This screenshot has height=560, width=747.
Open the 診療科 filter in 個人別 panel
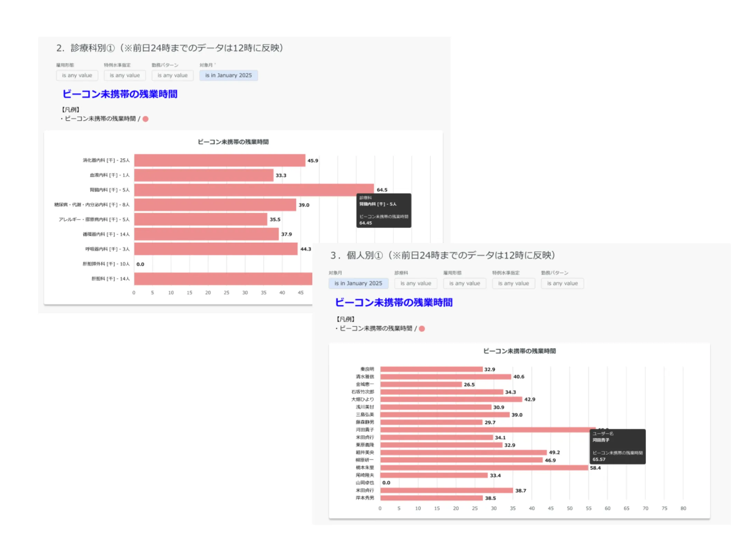(415, 283)
